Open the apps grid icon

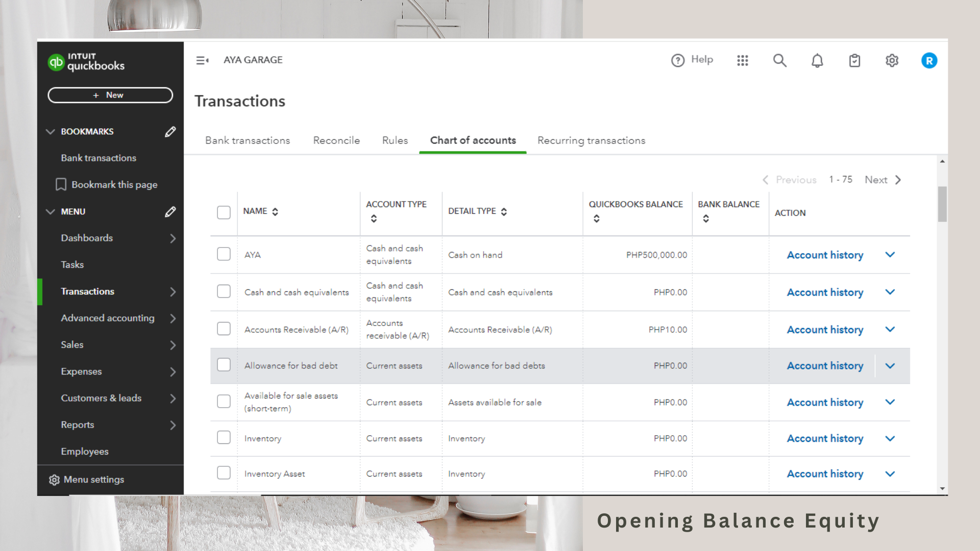click(743, 61)
